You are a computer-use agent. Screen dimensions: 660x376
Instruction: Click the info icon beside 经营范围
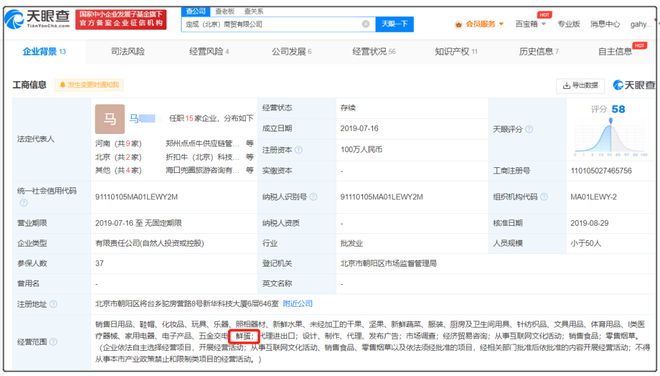pyautogui.click(x=53, y=341)
